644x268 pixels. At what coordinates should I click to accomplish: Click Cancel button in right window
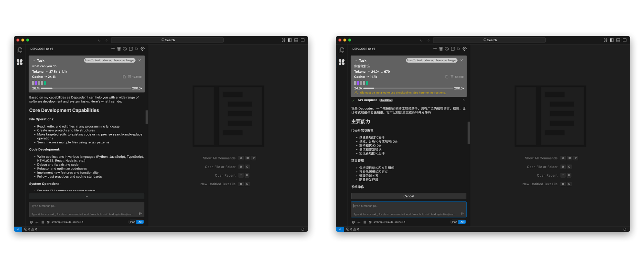[409, 196]
